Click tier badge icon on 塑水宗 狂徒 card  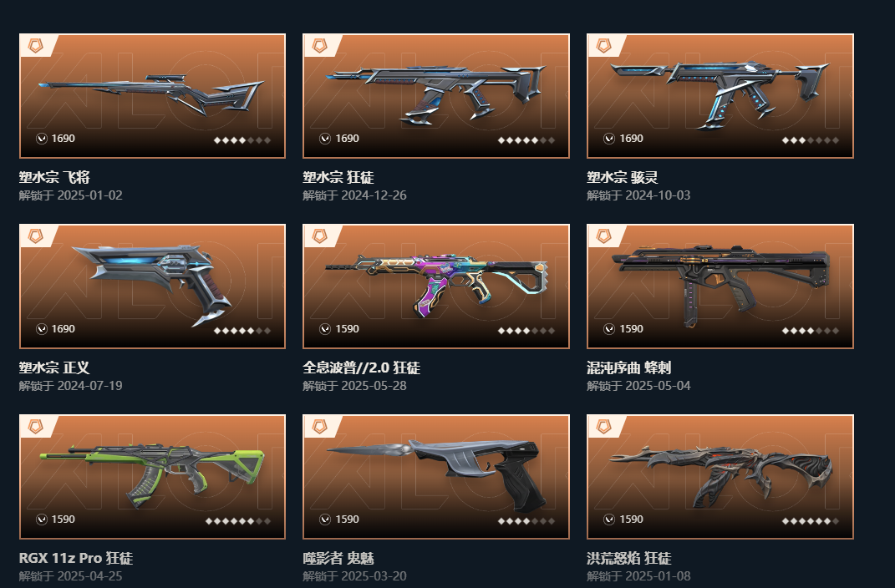[x=319, y=46]
